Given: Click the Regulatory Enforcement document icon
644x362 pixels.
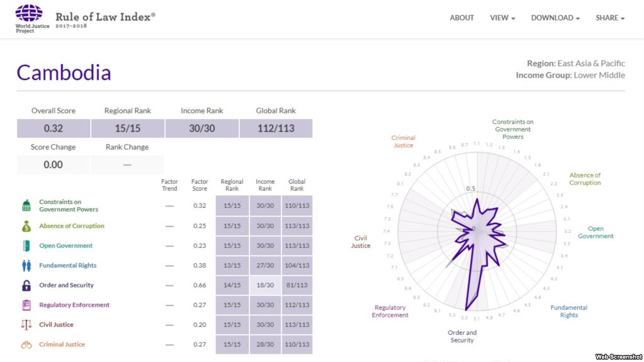Looking at the screenshot, I should click(26, 305).
